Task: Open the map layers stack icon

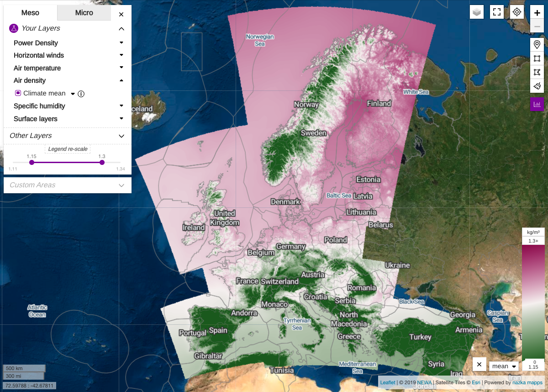Action: point(477,12)
